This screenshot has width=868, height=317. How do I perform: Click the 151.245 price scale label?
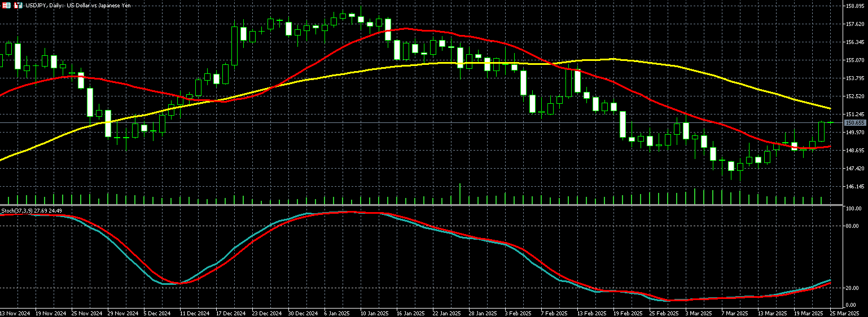click(855, 115)
